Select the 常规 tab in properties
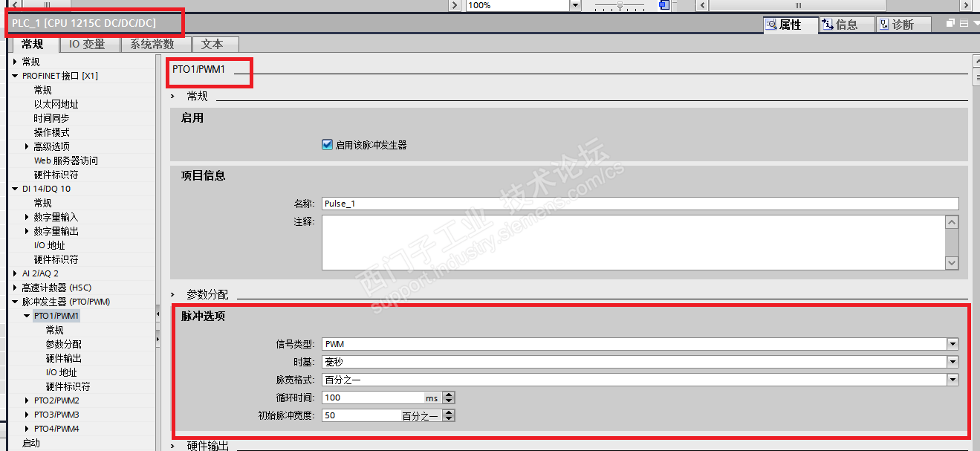980x451 pixels. coord(33,44)
